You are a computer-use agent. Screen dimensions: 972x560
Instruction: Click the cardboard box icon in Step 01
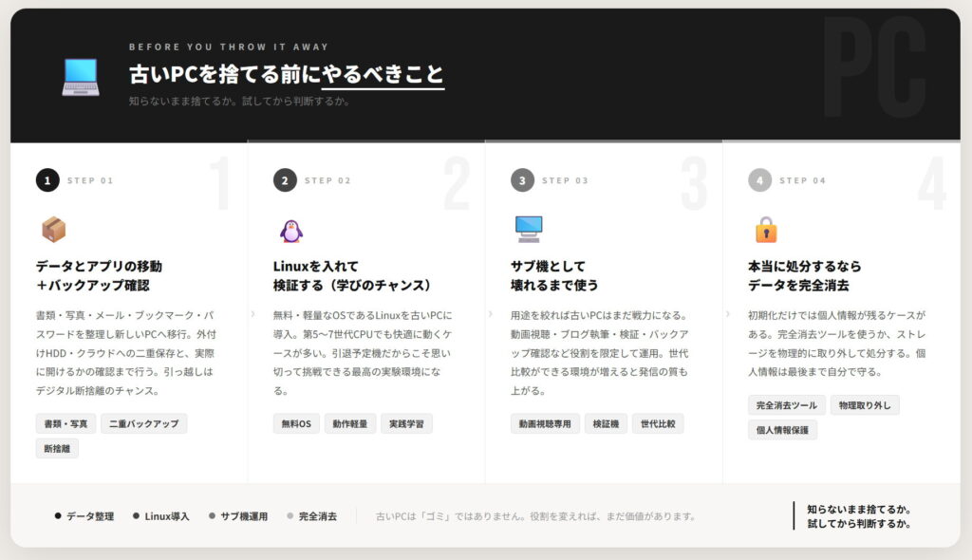pyautogui.click(x=53, y=230)
